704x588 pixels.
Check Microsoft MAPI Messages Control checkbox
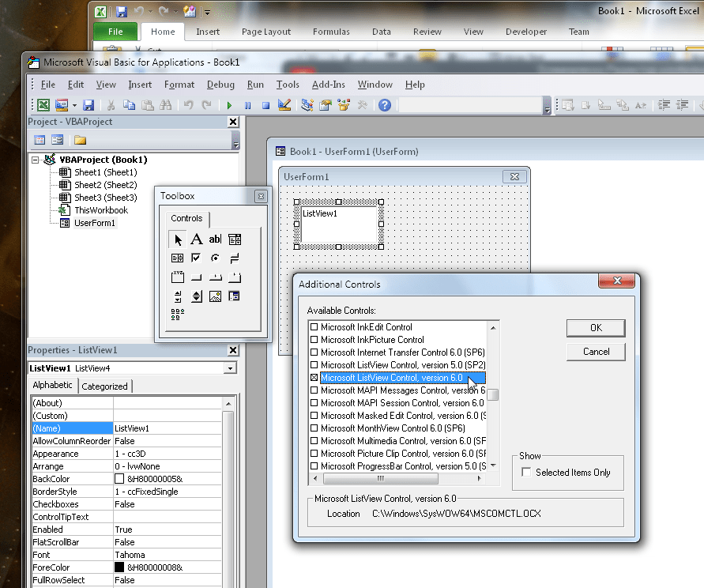(x=314, y=390)
